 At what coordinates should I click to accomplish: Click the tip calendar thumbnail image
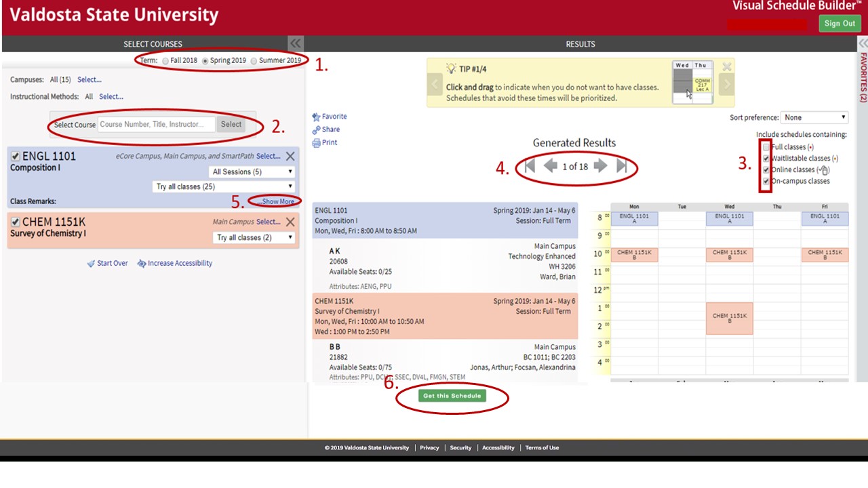click(x=692, y=83)
